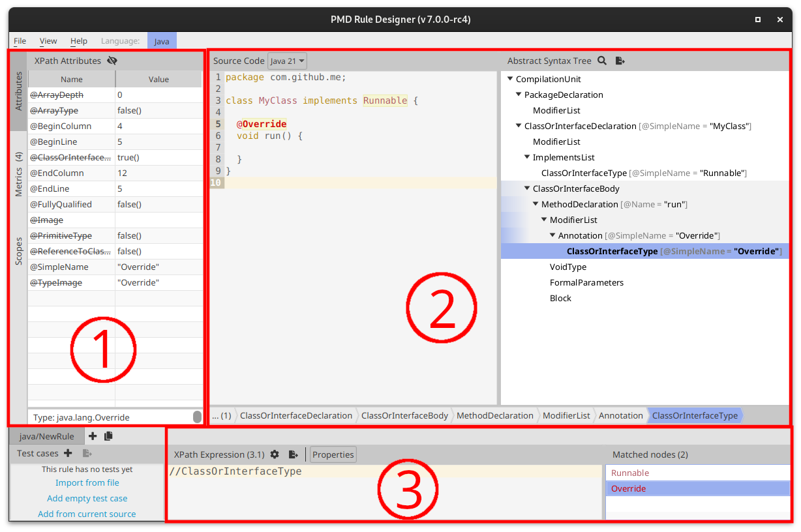Collapse the MethodDeclaration run node

[536, 204]
